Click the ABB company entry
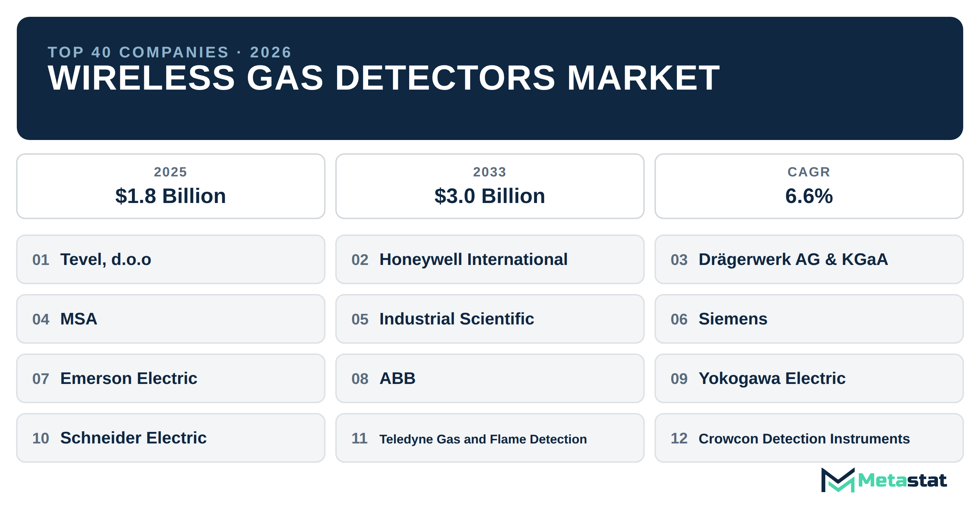980x511 pixels. [x=490, y=378]
